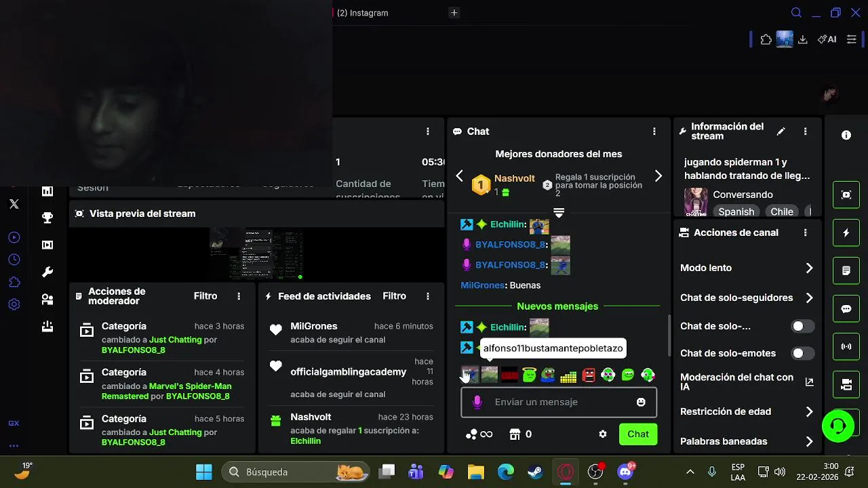868x488 pixels.
Task: Click the Chile tag
Action: point(782,211)
